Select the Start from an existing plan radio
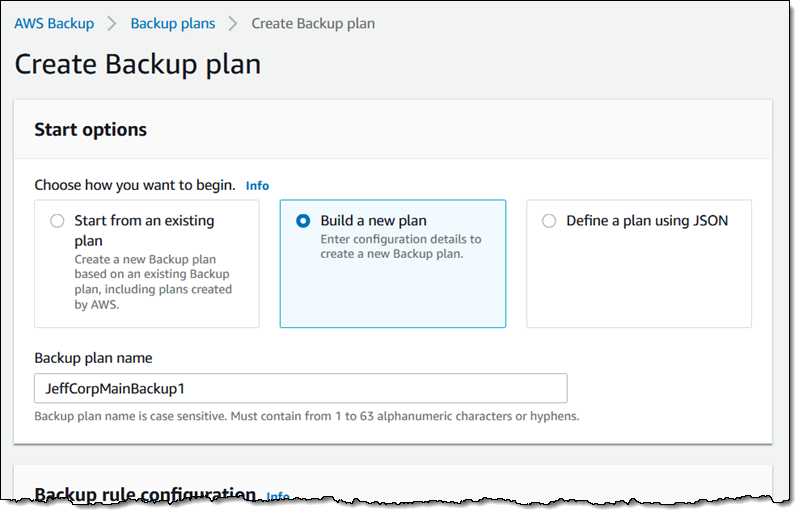Image resolution: width=800 pixels, height=515 pixels. tap(57, 221)
